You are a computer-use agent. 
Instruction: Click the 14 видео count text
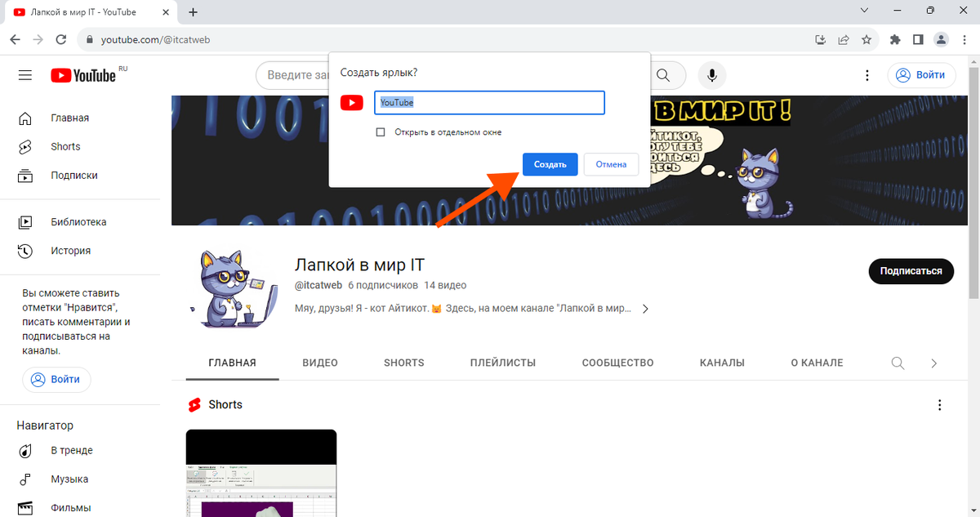[x=445, y=286]
